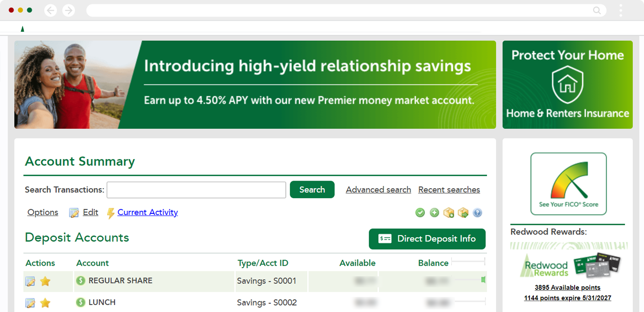Open the Current Activity link
This screenshot has height=312, width=644.
coord(147,212)
